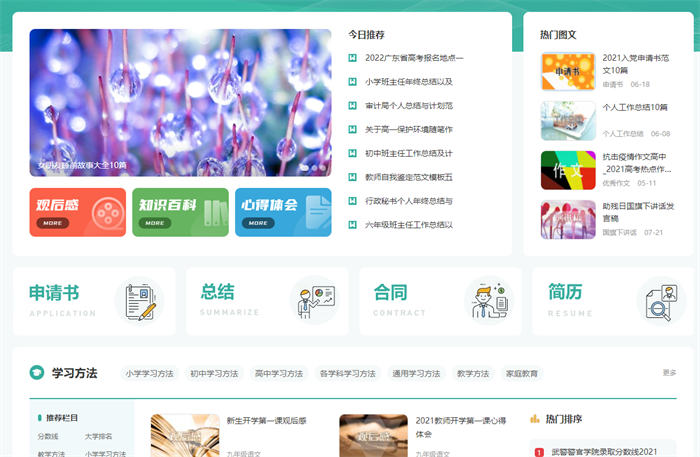Click the bar chart icon beside 热门排序

535,419
